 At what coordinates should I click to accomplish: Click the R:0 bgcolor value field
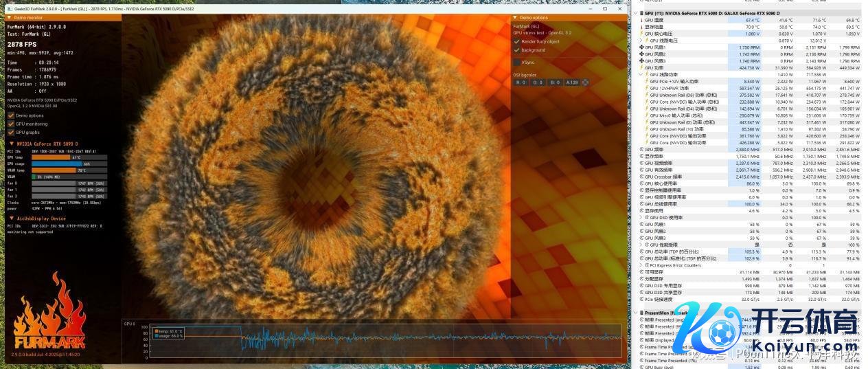pyautogui.click(x=521, y=82)
